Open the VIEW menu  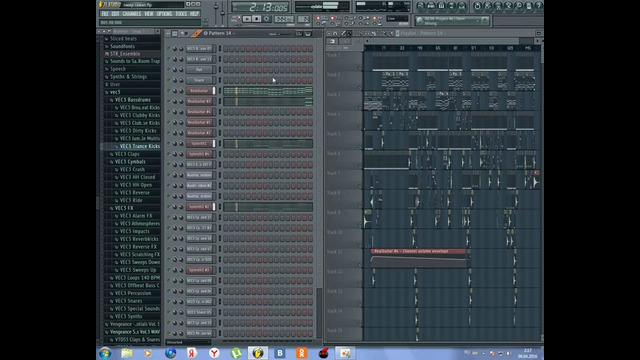pyautogui.click(x=149, y=14)
